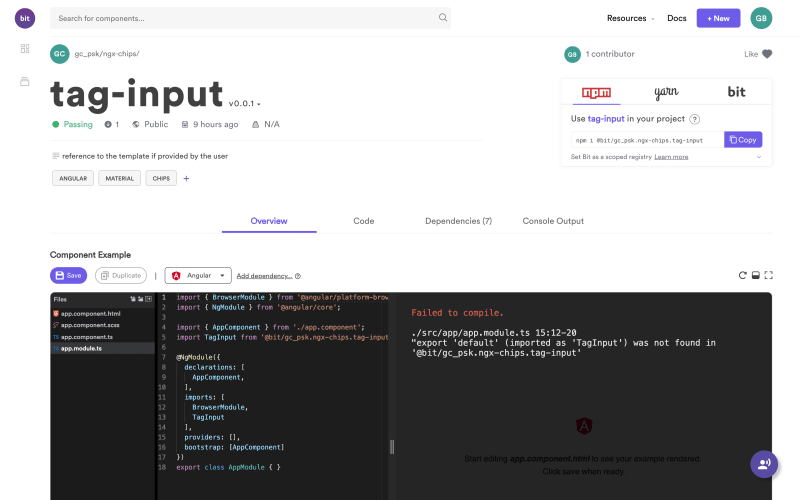Open fullscreen mode for the example
Image resolution: width=800 pixels, height=500 pixels.
pos(768,276)
